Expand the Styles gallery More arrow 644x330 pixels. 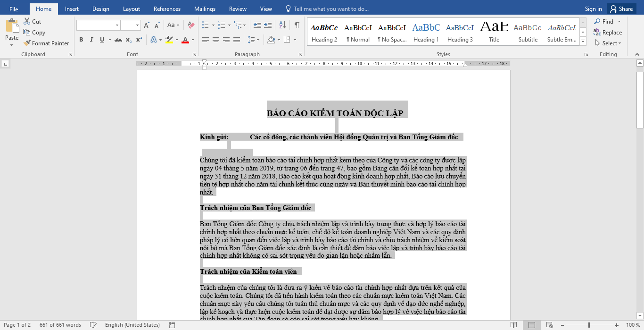click(583, 41)
